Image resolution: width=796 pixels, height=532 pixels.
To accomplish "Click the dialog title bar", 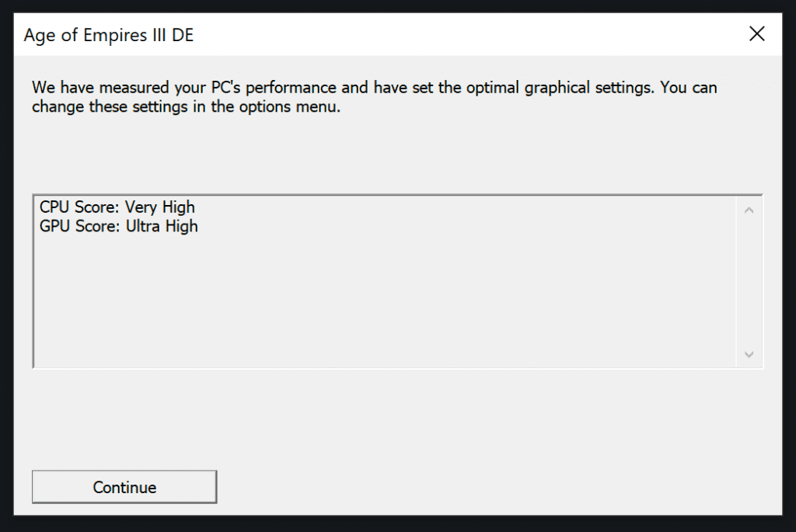I will [x=389, y=34].
